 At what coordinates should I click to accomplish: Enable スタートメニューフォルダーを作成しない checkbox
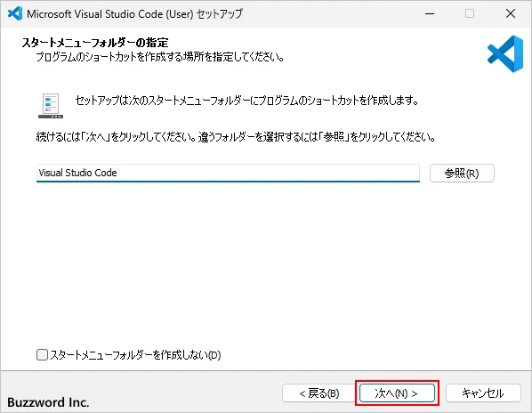pos(42,354)
